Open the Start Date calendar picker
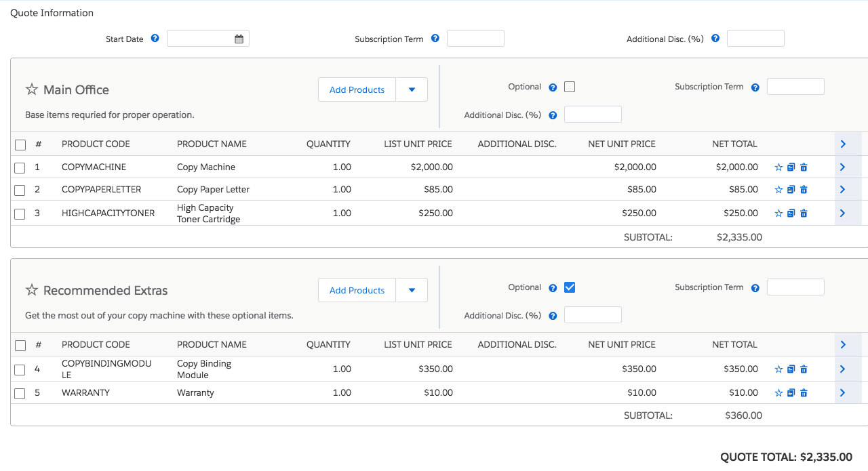This screenshot has height=471, width=868. [239, 39]
